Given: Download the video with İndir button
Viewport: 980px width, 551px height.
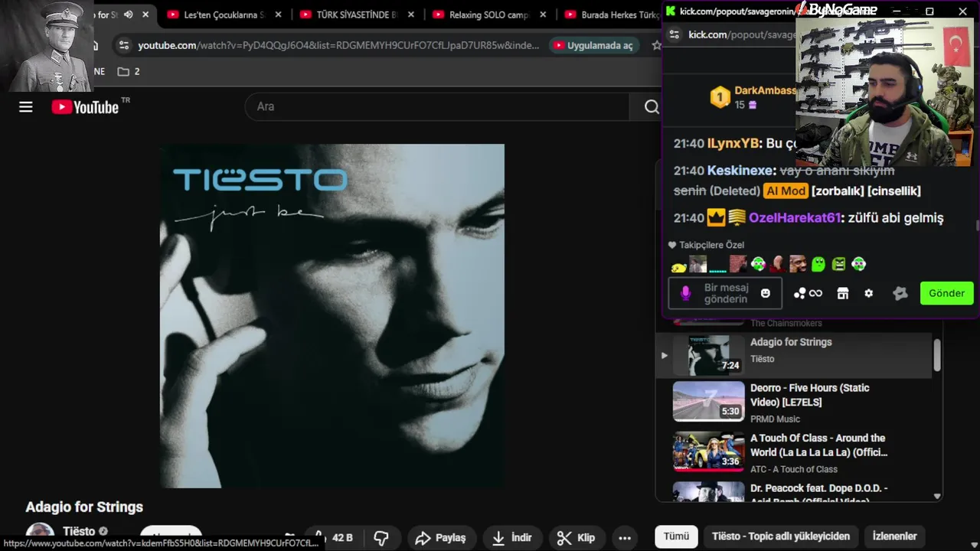Looking at the screenshot, I should (512, 538).
